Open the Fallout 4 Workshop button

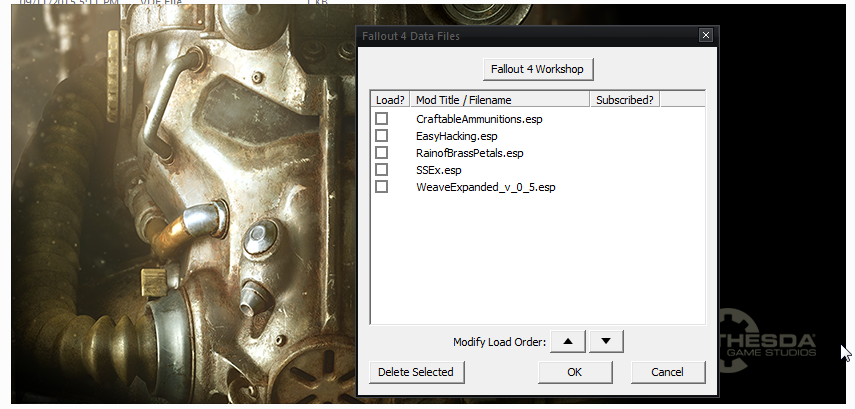(x=538, y=69)
